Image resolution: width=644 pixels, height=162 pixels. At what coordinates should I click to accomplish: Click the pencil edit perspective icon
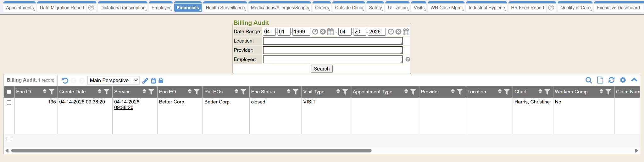(x=145, y=81)
